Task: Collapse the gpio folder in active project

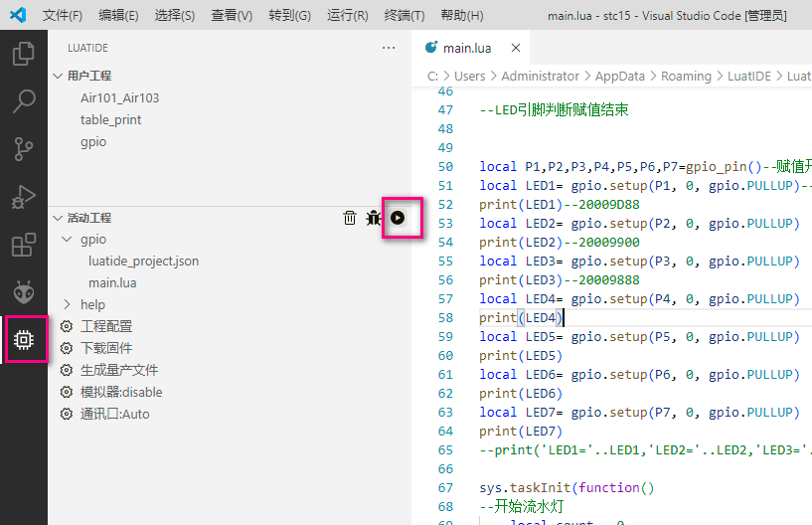Action: [x=67, y=239]
